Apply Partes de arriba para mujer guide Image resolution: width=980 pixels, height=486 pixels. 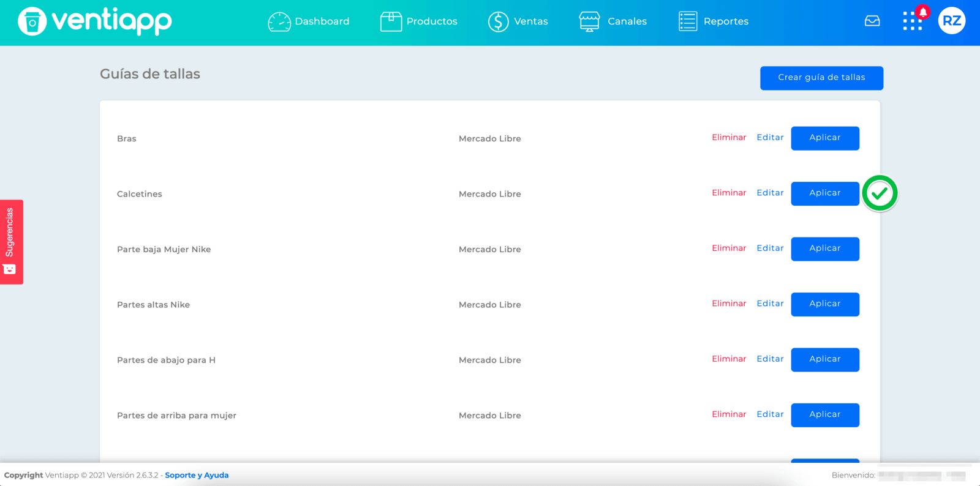click(x=825, y=415)
